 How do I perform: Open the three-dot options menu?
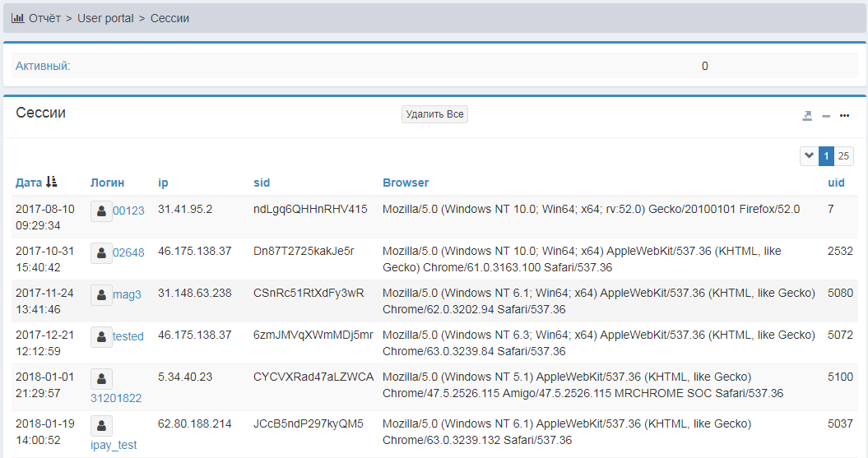pyautogui.click(x=844, y=116)
